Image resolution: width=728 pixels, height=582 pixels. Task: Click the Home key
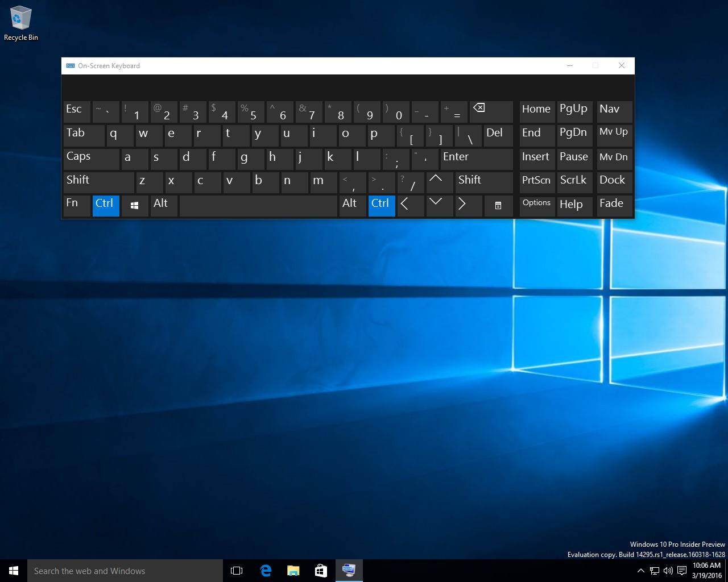(x=537, y=112)
